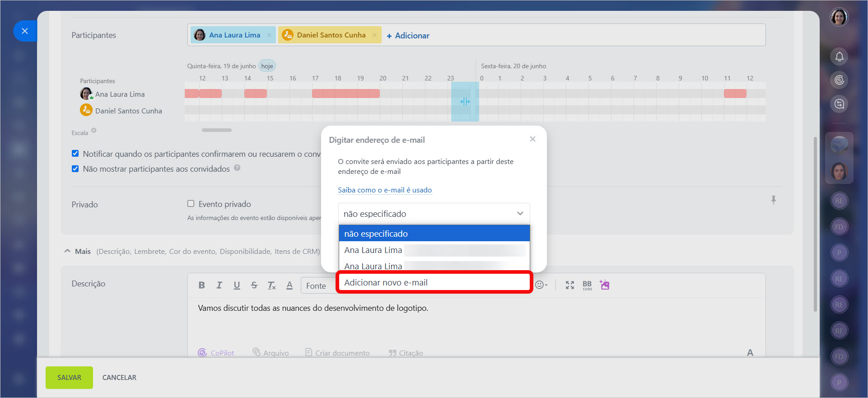Switch to BB code mode

(587, 285)
